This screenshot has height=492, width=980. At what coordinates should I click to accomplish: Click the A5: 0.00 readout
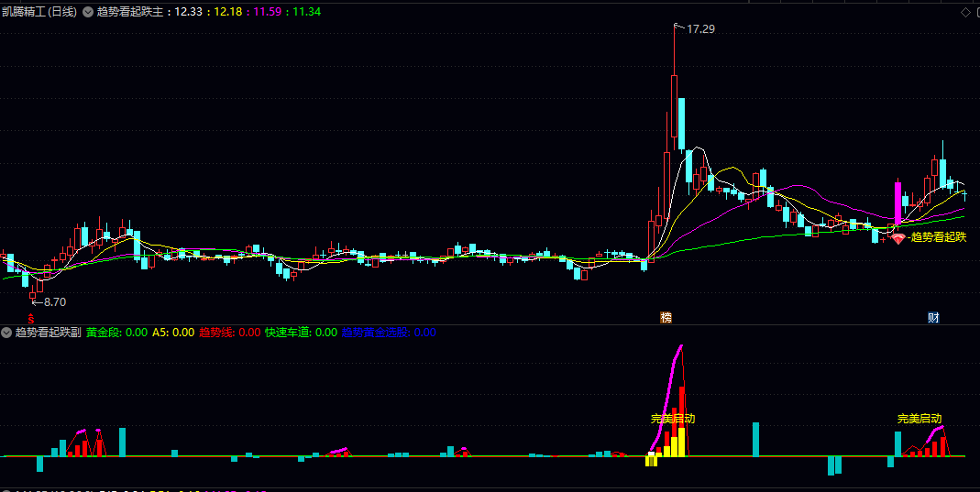pos(173,333)
